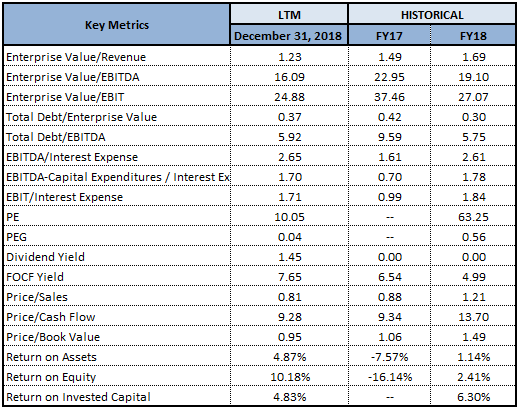Click the December 31, 2018 header cell
Screen dimensions: 519x409
click(289, 35)
